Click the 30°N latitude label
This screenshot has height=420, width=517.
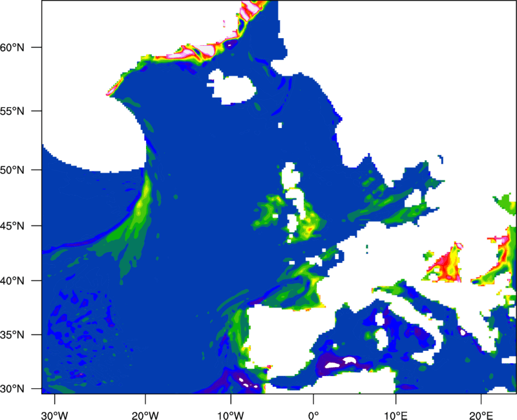click(x=12, y=389)
